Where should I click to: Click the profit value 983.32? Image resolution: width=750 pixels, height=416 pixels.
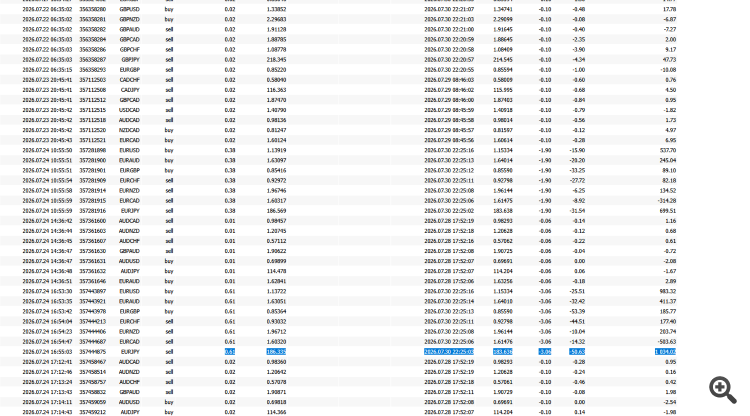click(668, 291)
